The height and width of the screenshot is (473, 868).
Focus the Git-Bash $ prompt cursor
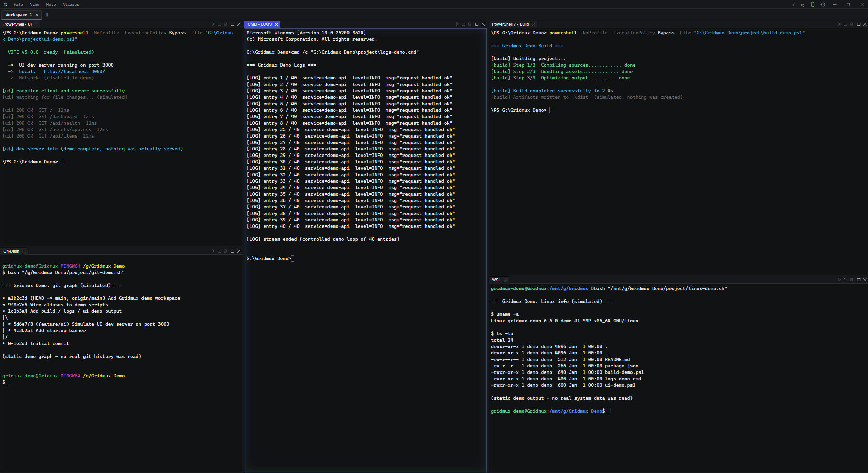click(x=10, y=382)
